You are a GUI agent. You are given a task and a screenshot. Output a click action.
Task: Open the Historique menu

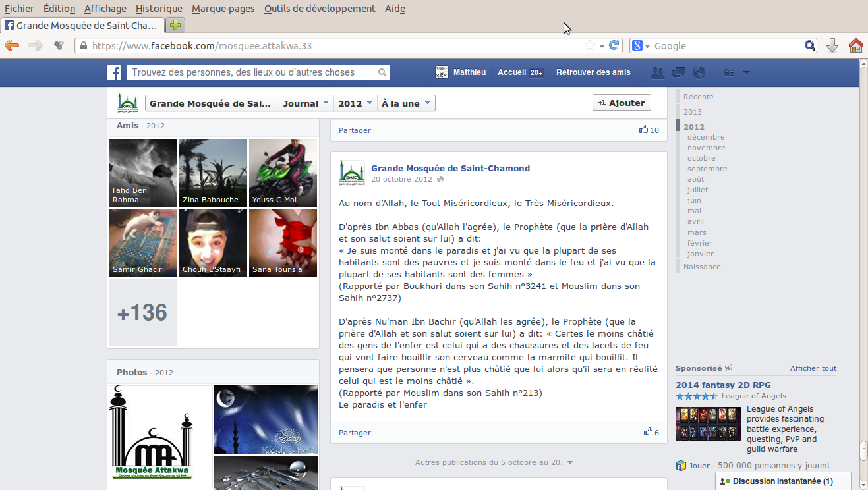coord(159,9)
